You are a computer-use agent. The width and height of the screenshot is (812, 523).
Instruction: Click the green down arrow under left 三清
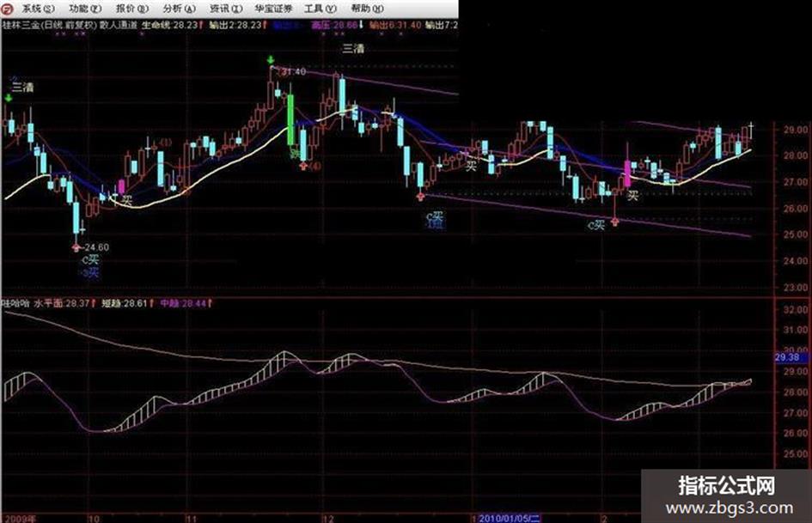pos(9,98)
